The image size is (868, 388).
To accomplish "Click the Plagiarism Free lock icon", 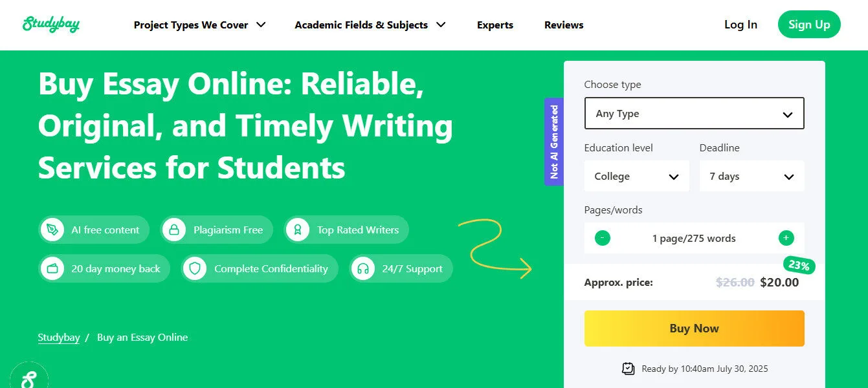I will coord(173,230).
